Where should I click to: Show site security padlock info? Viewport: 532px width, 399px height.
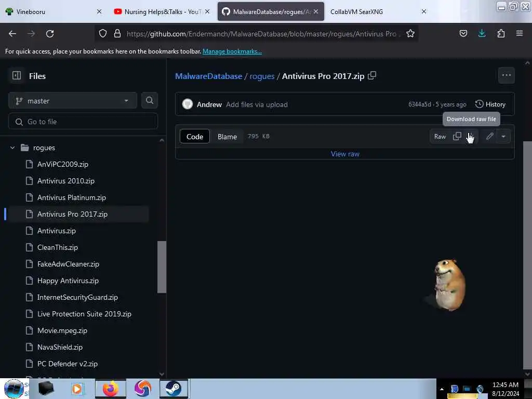click(117, 34)
